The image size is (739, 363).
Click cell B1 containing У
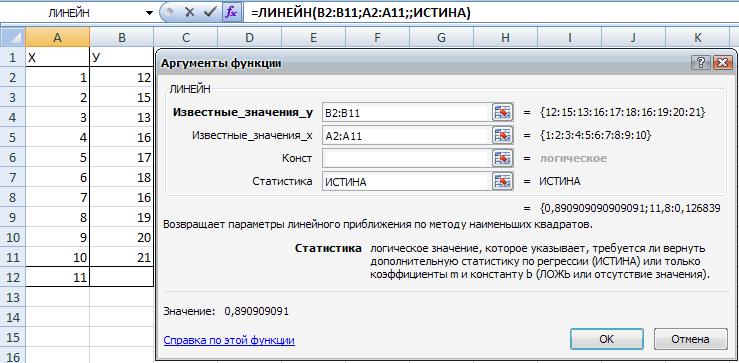pyautogui.click(x=122, y=58)
